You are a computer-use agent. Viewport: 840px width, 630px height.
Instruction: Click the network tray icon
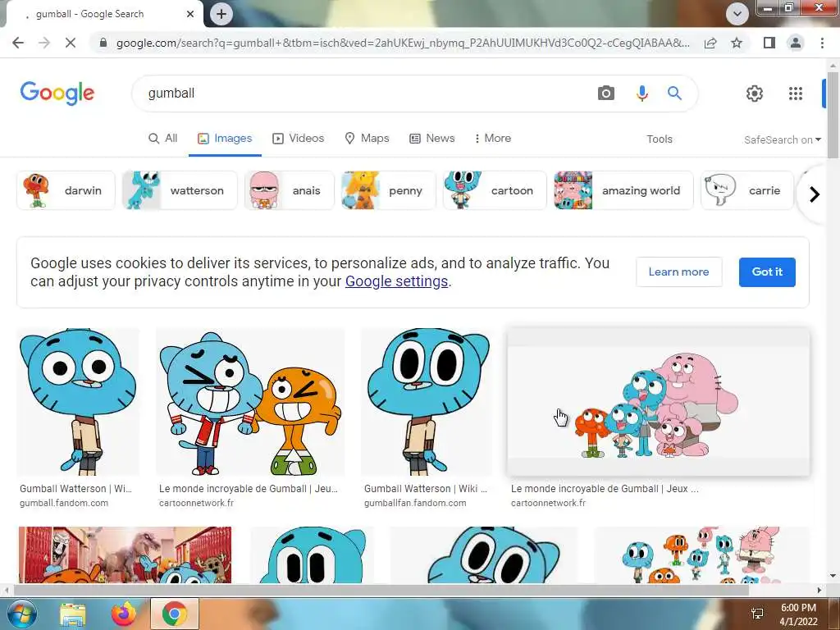[x=757, y=614]
